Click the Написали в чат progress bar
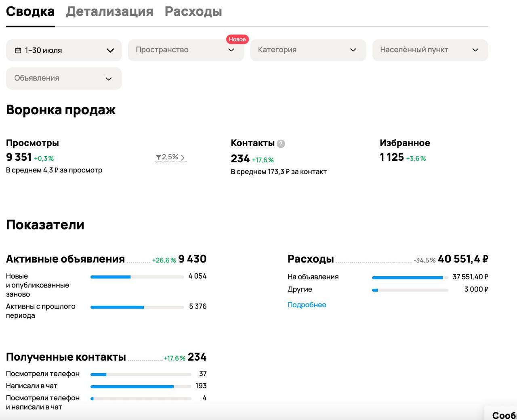The image size is (517, 420). point(141,386)
